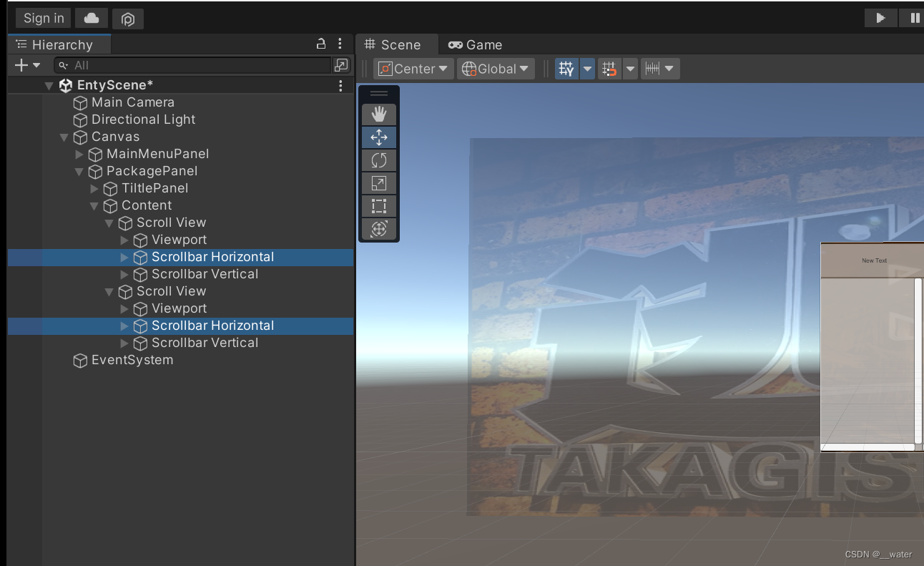
Task: Select Viewport under the upper Scroll View
Action: (x=179, y=240)
